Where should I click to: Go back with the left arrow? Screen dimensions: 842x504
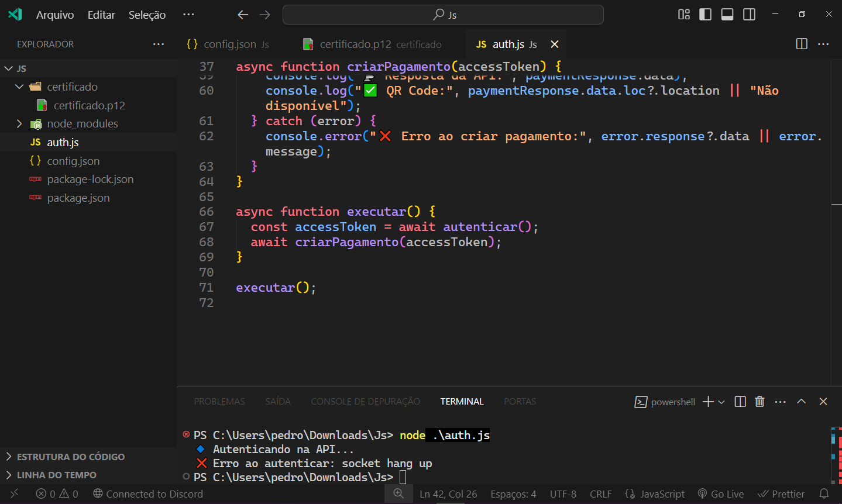tap(243, 15)
